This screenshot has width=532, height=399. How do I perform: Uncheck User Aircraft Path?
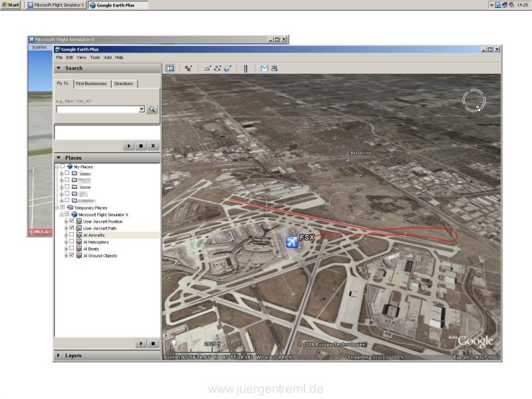(x=72, y=227)
